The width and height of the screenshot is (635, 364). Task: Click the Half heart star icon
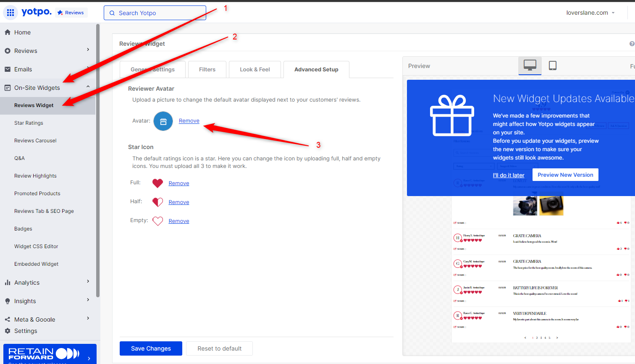coord(157,202)
